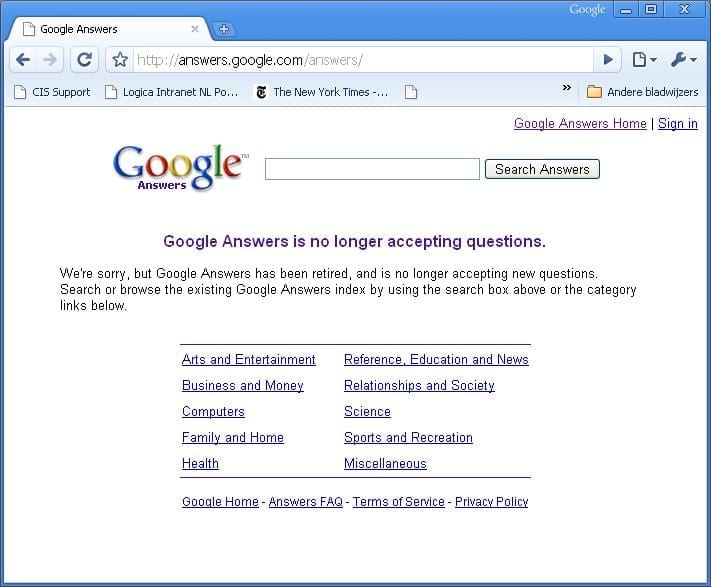Open Reference, Education and News category
The height and width of the screenshot is (587, 711).
tap(436, 359)
